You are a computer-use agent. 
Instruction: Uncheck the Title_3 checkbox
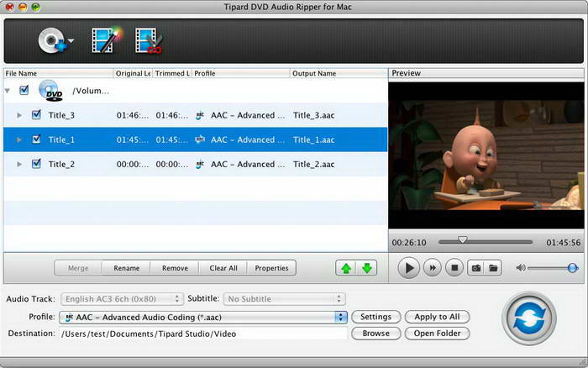click(x=36, y=115)
